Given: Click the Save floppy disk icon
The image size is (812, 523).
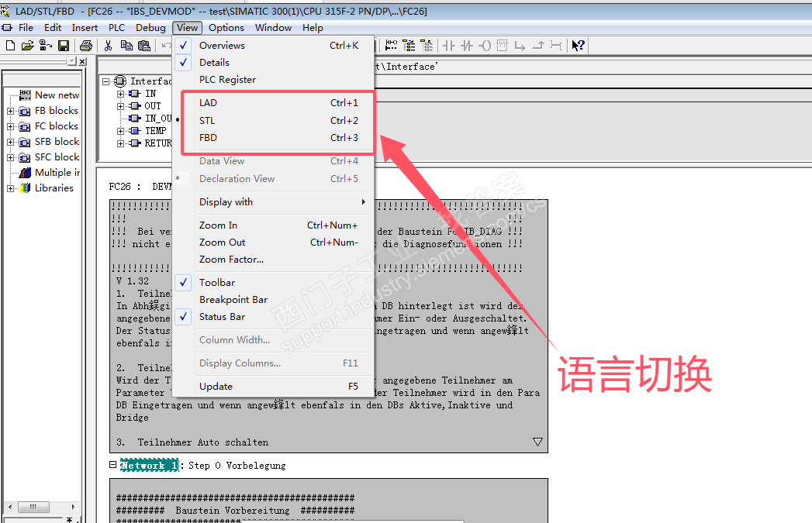Looking at the screenshot, I should click(63, 46).
